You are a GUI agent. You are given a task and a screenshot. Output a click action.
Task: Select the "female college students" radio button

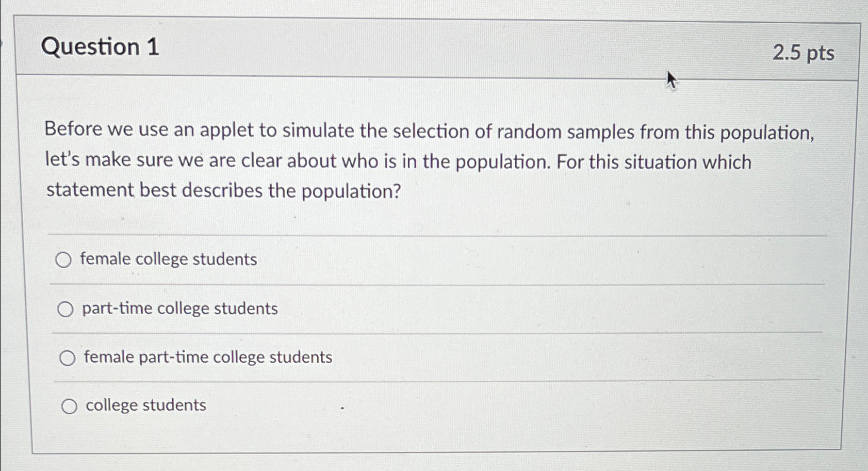[x=64, y=261]
